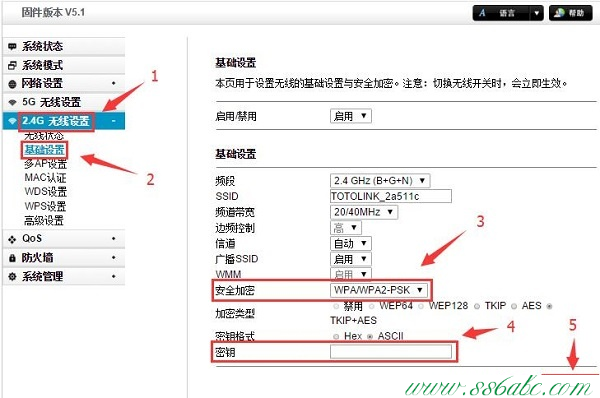600x398 pixels.
Task: Open the 5G 无线设置 menu
Action: [64, 102]
